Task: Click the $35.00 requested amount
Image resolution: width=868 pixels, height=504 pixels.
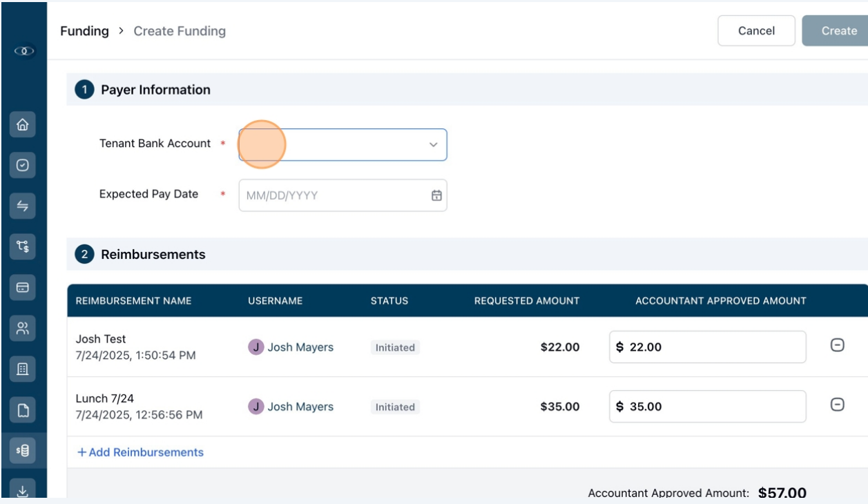Action: tap(560, 407)
